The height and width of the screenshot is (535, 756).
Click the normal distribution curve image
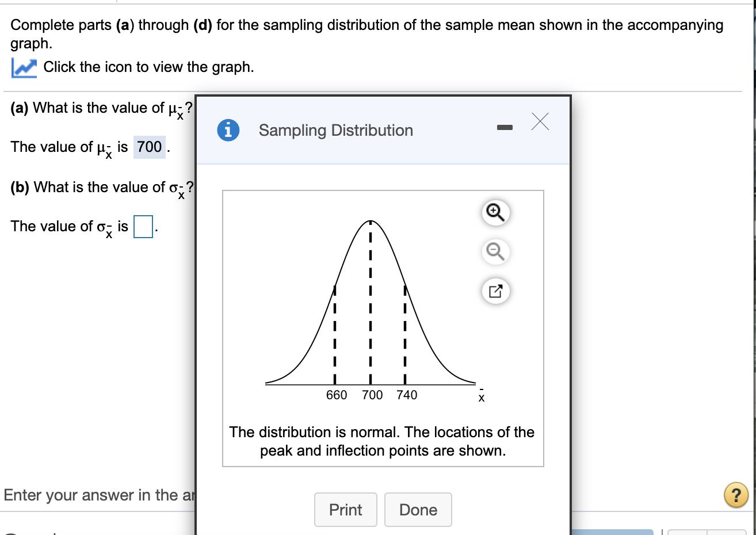[370, 299]
